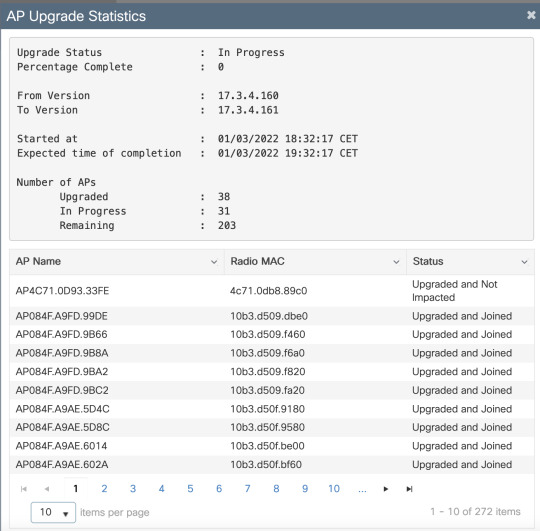Click Radio MAC 10b3.d50f.9180
The width and height of the screenshot is (540, 531).
click(x=268, y=409)
